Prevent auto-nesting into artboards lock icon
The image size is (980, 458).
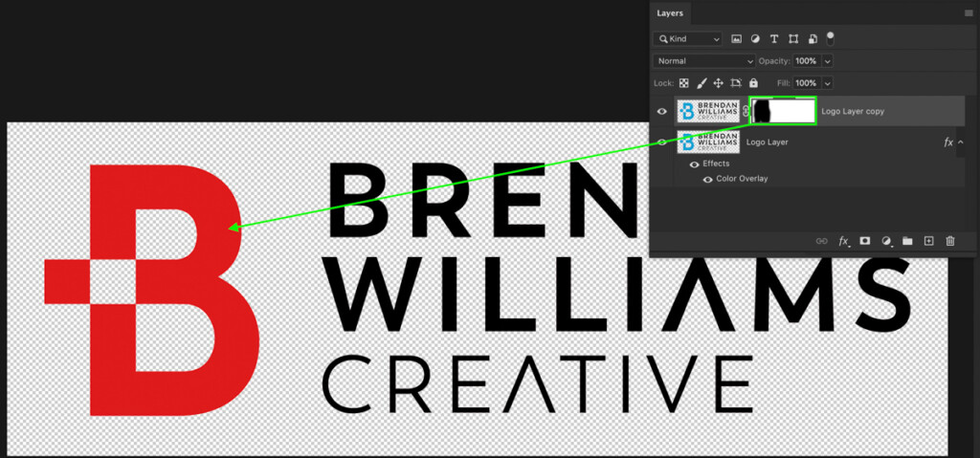(x=736, y=82)
